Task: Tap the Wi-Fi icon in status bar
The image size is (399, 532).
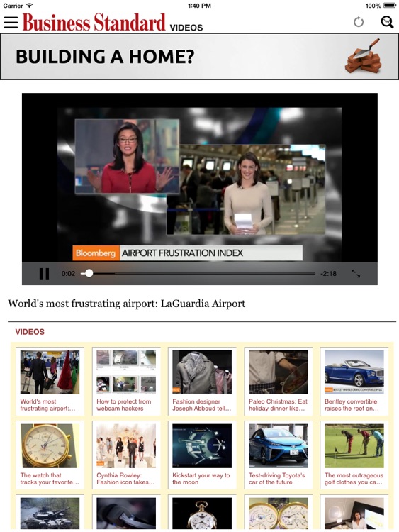Action: point(30,6)
